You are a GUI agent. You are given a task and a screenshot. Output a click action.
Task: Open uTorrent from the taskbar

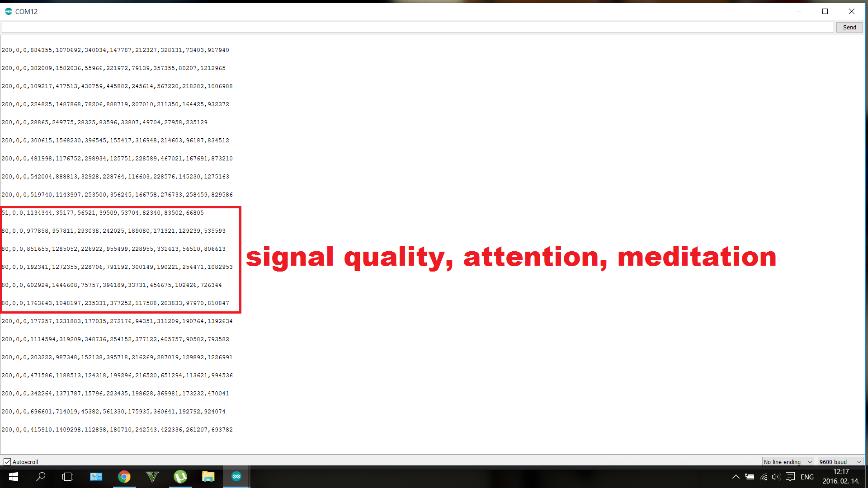(x=180, y=477)
